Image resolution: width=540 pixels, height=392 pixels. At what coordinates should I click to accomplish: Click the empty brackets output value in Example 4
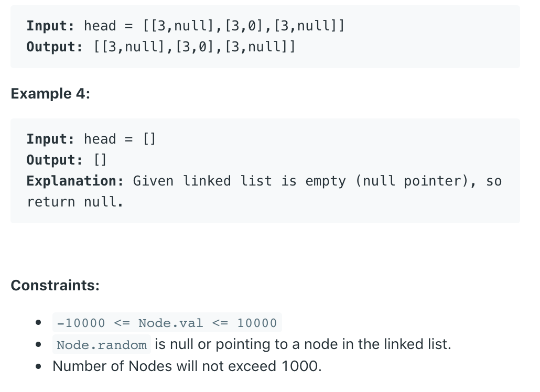[101, 160]
